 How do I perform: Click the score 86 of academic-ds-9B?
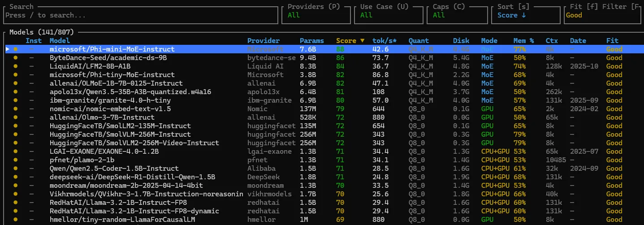click(x=340, y=58)
